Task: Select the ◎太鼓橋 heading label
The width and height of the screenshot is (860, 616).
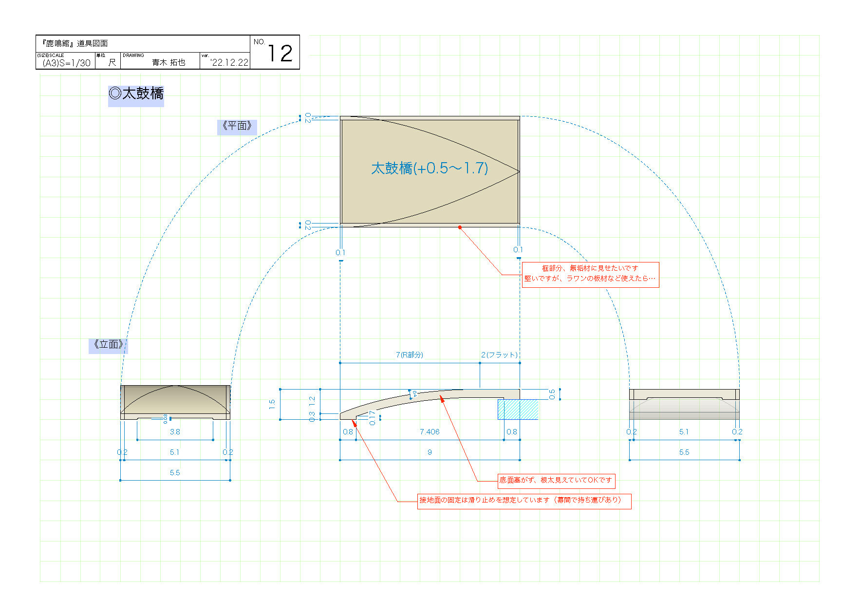Action: 136,93
